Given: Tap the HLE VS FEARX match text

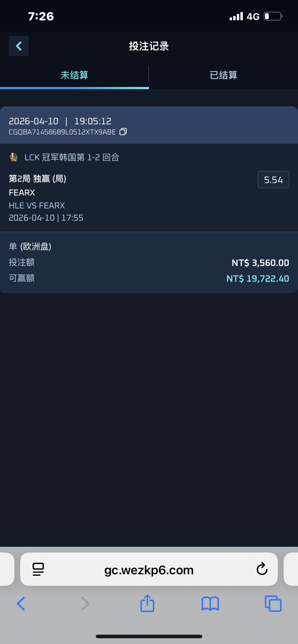Looking at the screenshot, I should (x=37, y=206).
